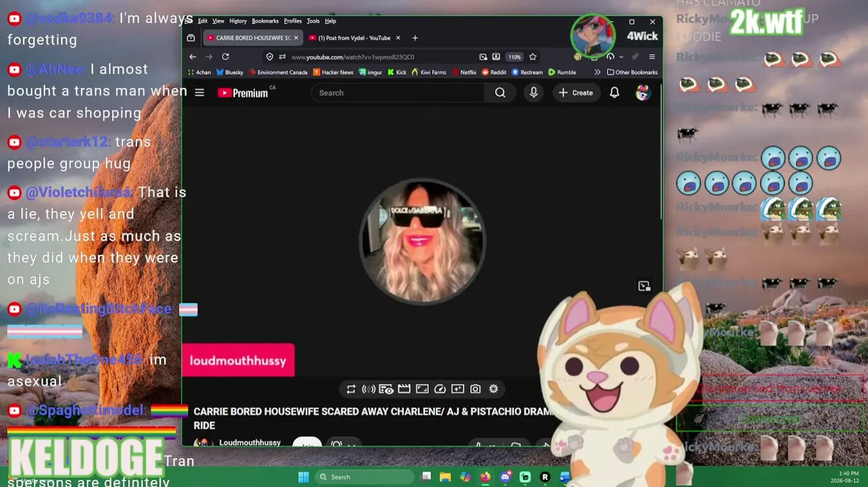This screenshot has width=868, height=487.
Task: Open the Tools menu
Action: [x=313, y=21]
